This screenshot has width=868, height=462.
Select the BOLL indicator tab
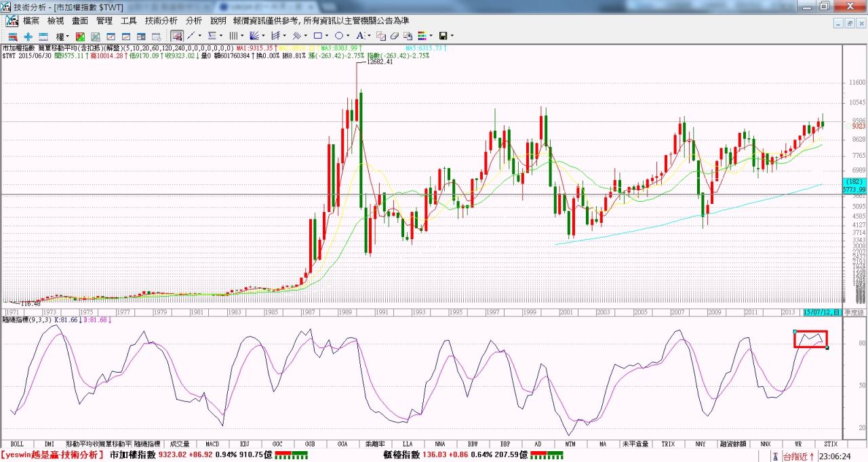[x=17, y=444]
